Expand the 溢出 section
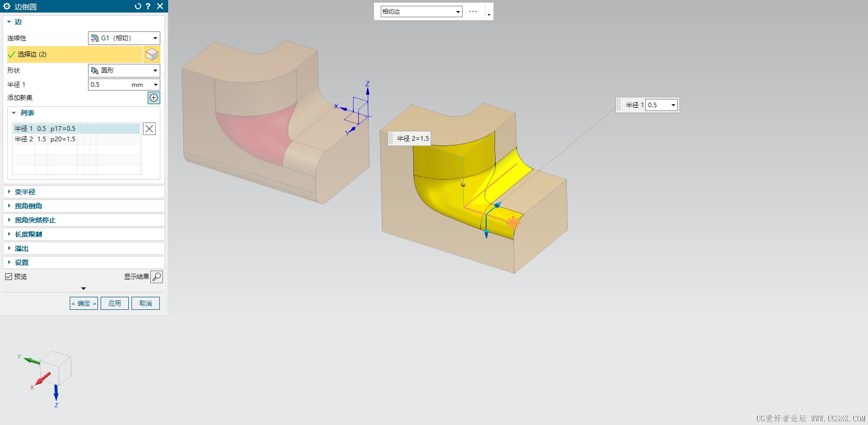 [84, 249]
